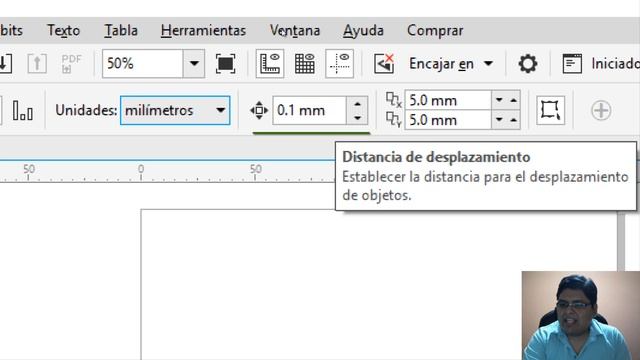Decrease the Y duplicate distance value
Image resolution: width=640 pixels, height=360 pixels.
click(499, 120)
